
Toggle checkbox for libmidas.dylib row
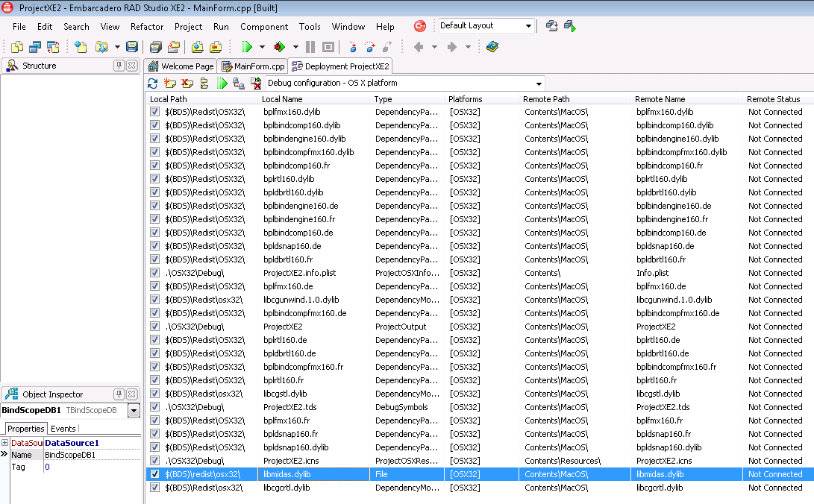click(154, 474)
